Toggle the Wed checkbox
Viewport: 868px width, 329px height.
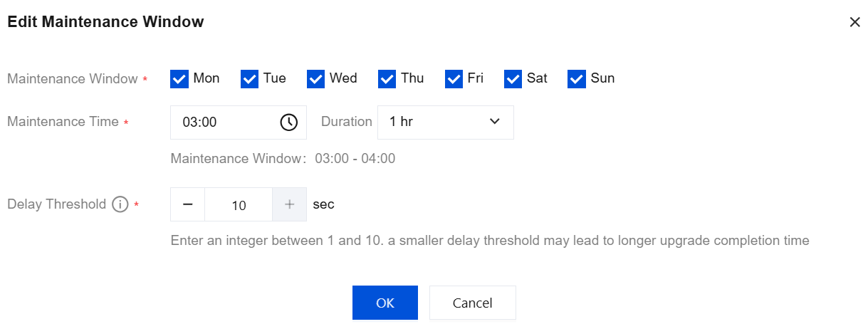(x=315, y=79)
